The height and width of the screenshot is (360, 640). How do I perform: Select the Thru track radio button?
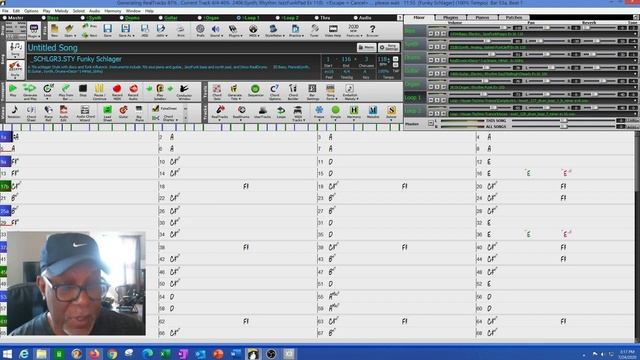317,18
